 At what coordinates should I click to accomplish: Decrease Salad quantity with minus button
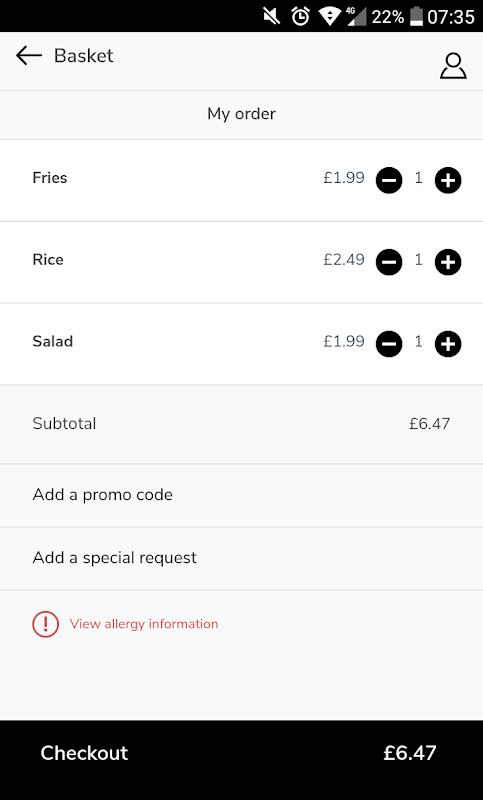[x=389, y=344]
